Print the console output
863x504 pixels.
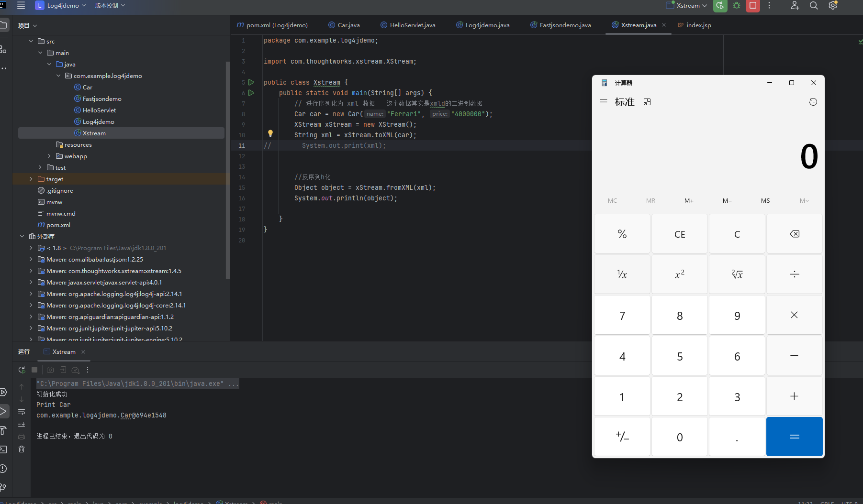pyautogui.click(x=22, y=437)
